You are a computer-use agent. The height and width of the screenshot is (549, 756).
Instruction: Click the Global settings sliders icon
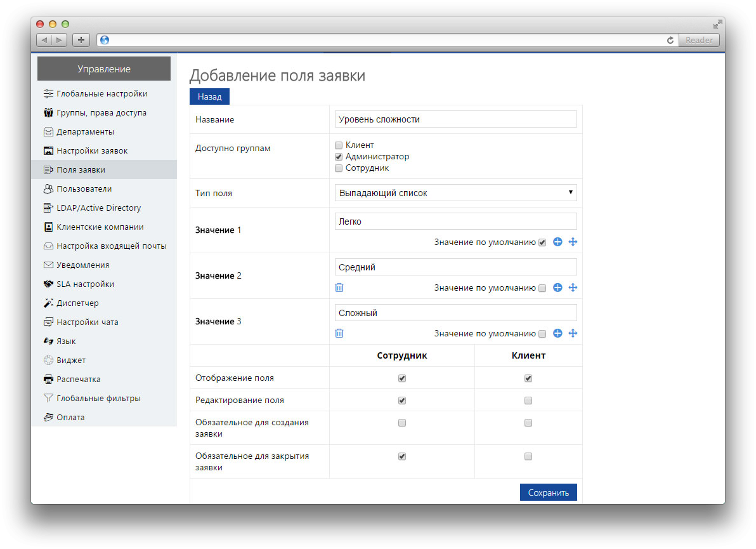click(48, 93)
